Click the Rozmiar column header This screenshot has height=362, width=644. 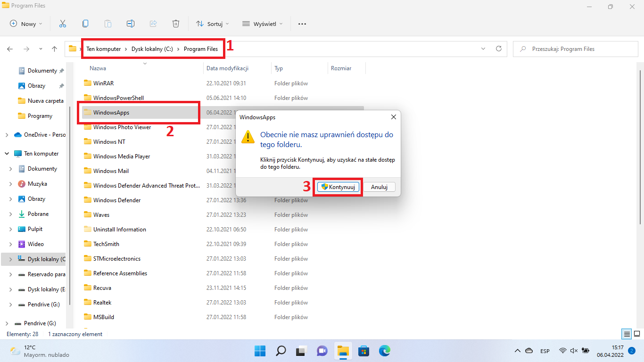[341, 68]
